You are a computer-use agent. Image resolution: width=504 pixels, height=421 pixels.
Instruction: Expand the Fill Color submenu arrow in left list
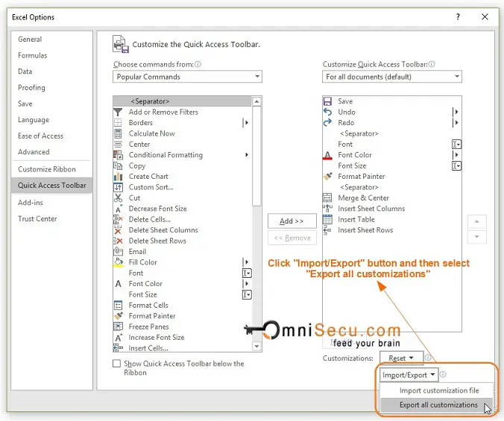pyautogui.click(x=246, y=262)
